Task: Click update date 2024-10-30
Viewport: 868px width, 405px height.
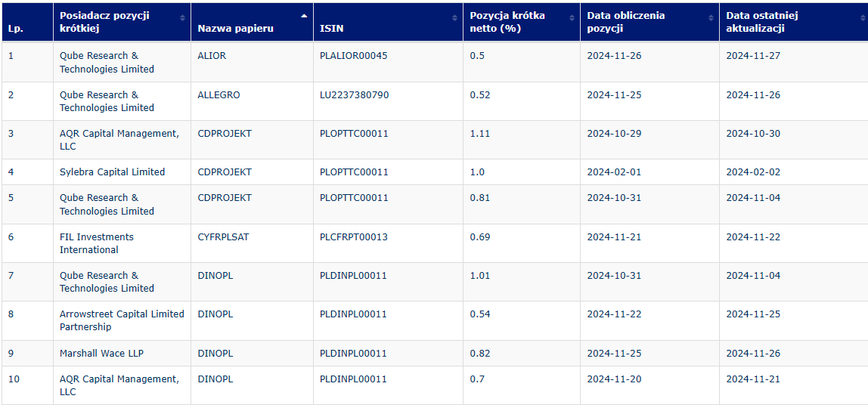Action: coord(753,133)
